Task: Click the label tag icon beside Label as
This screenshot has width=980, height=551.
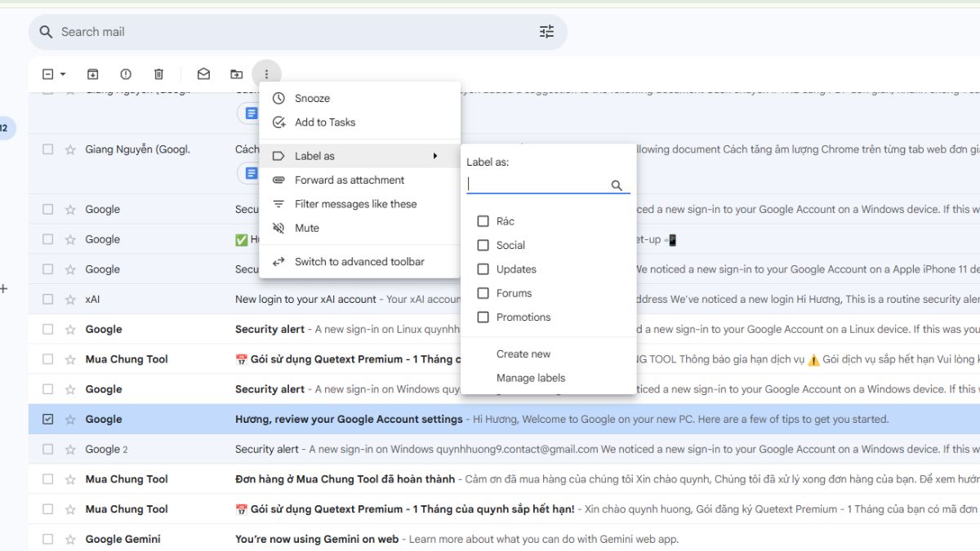Action: [x=278, y=156]
